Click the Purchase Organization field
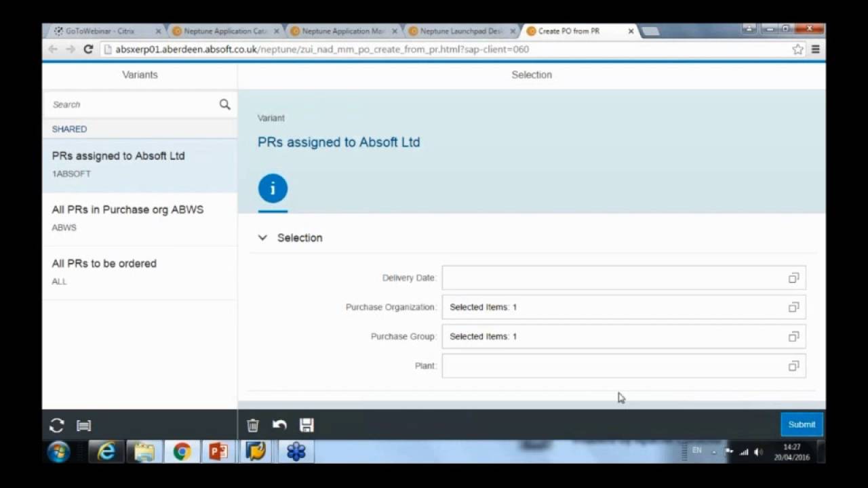This screenshot has height=488, width=868. point(624,307)
